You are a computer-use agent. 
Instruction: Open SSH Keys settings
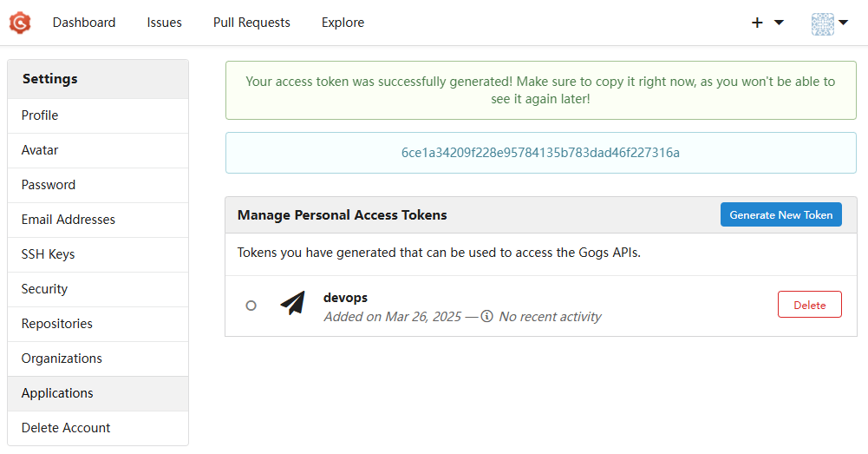pyautogui.click(x=49, y=254)
